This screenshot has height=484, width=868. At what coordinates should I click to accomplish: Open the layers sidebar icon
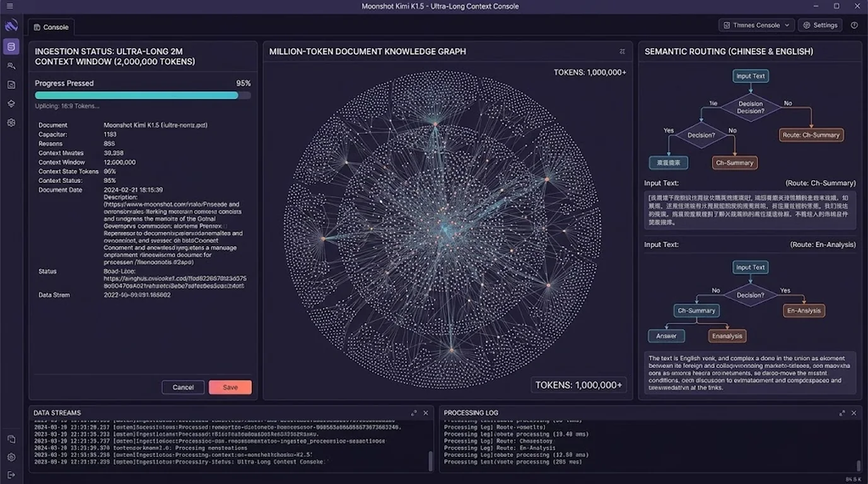(11, 103)
